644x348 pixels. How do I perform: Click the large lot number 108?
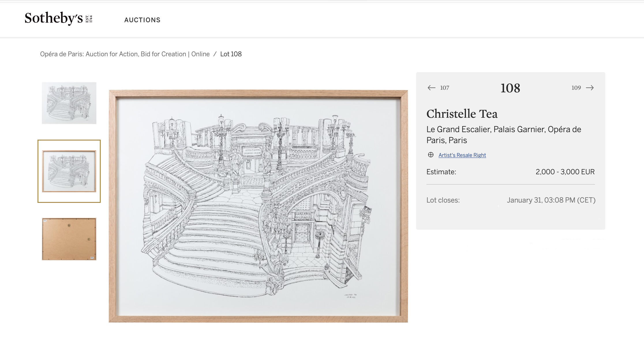[x=510, y=88]
